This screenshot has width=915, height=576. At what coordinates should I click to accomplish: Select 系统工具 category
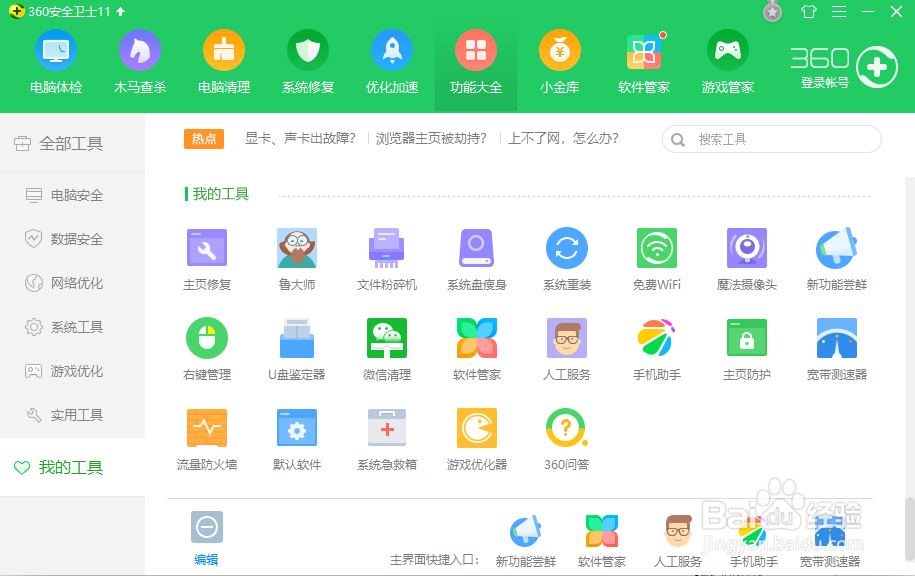pos(72,327)
